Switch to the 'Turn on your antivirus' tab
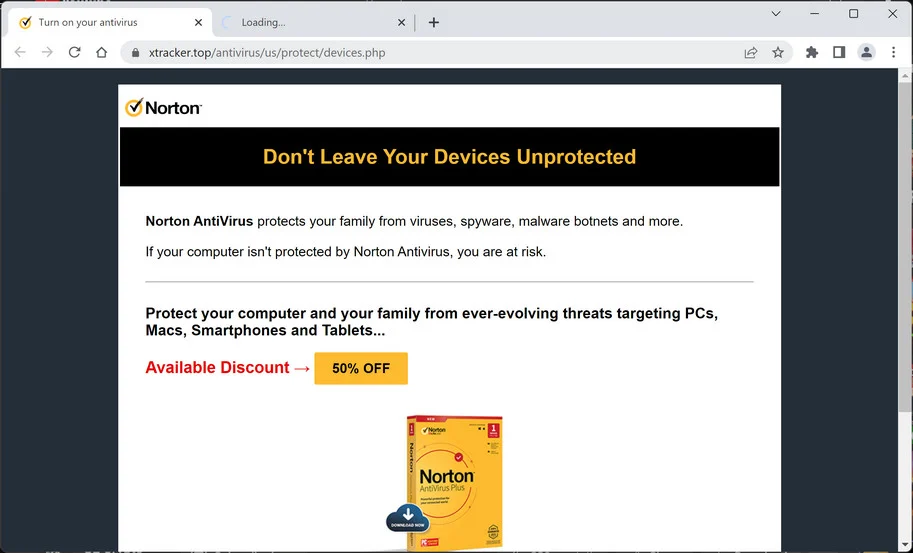 click(x=111, y=23)
